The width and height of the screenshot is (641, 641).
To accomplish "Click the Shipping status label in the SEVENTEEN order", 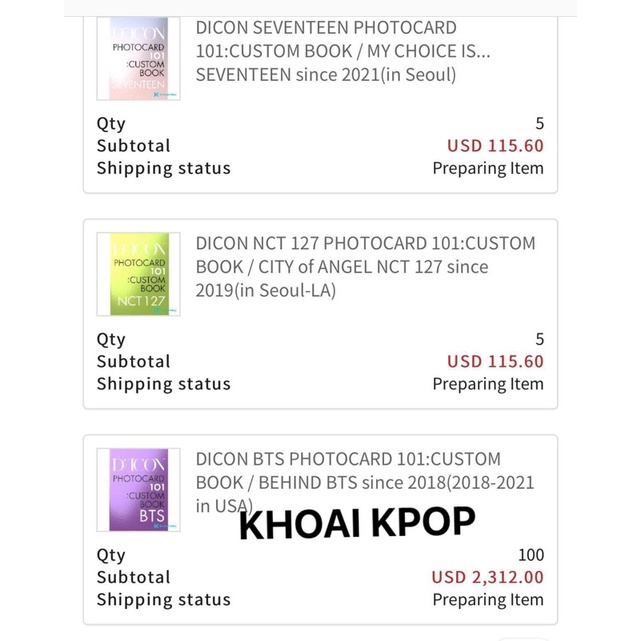I will (163, 169).
